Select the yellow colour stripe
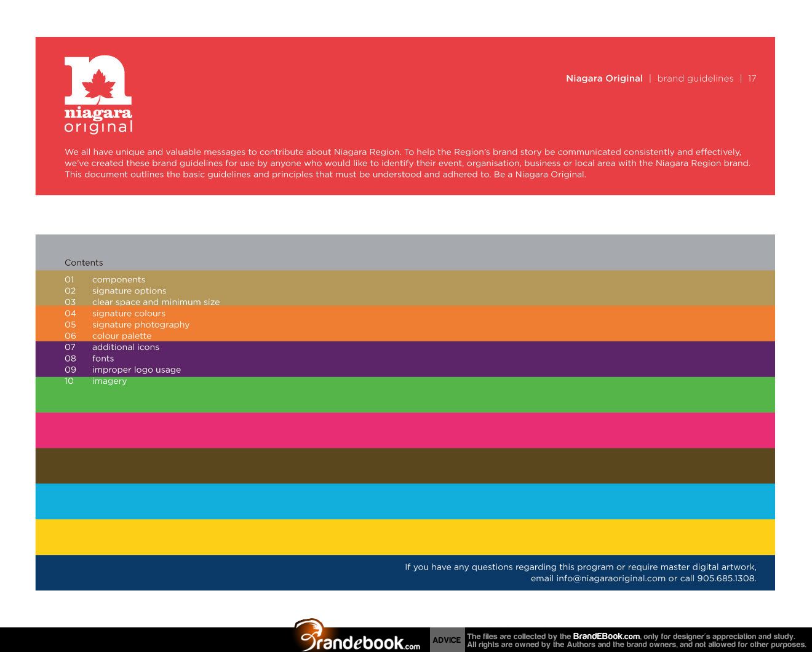 click(x=405, y=538)
